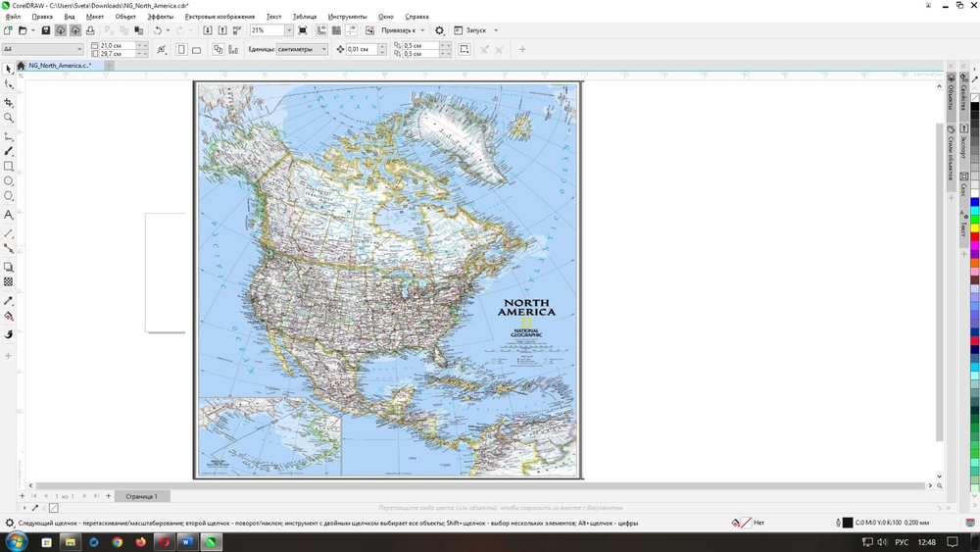Publish to PDF from toolbar
The height and width of the screenshot is (552, 980).
click(x=237, y=30)
